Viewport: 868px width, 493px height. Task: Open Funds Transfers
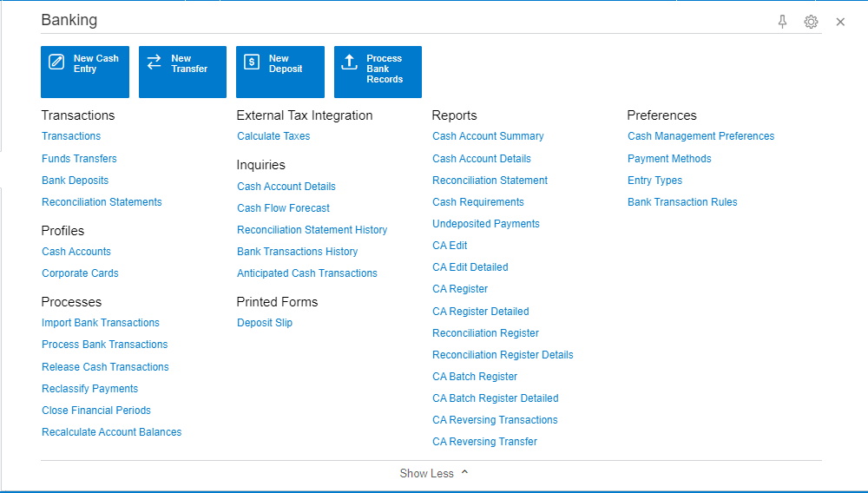click(79, 158)
